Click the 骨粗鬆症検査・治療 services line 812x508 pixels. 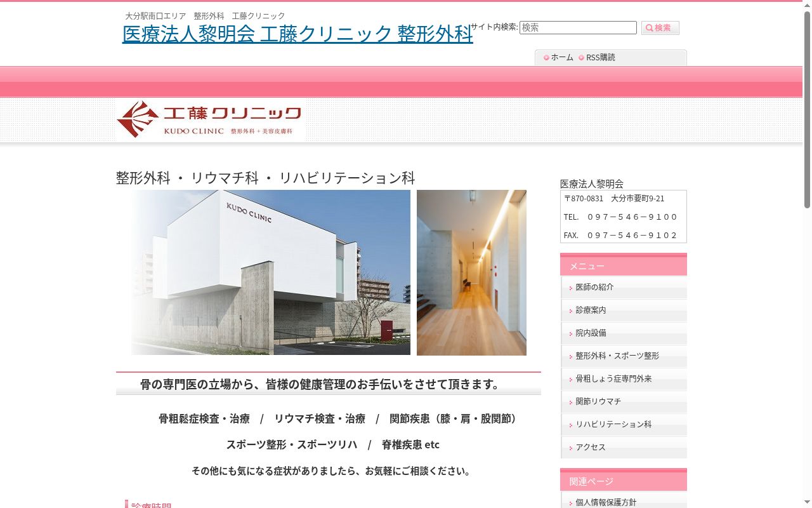click(x=339, y=419)
